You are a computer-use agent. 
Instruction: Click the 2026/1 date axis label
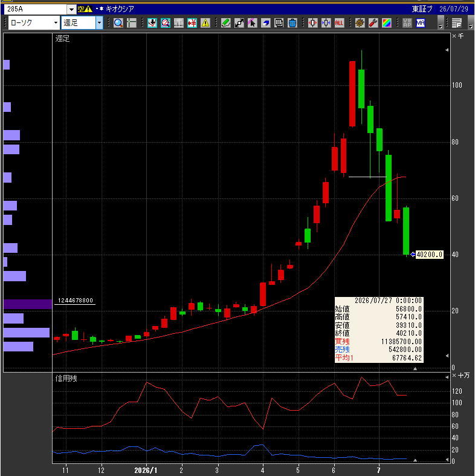click(146, 471)
